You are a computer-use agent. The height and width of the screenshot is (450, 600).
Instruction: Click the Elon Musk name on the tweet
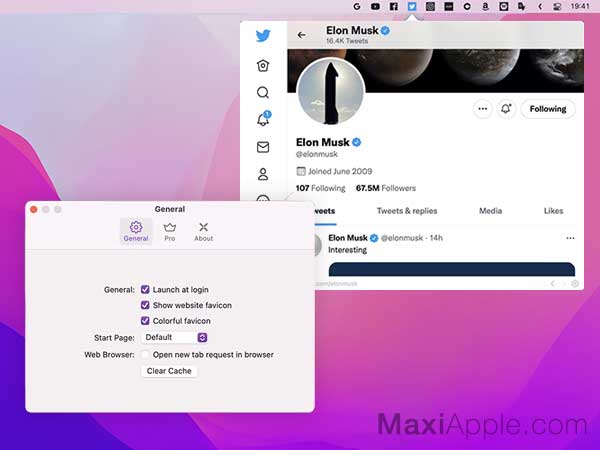(x=348, y=238)
